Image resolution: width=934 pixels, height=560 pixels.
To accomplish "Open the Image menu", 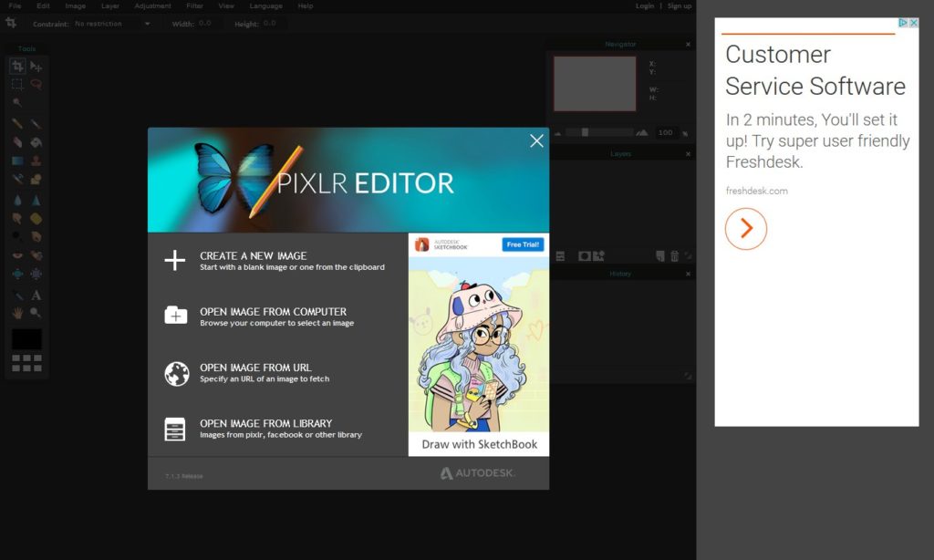I will (75, 6).
